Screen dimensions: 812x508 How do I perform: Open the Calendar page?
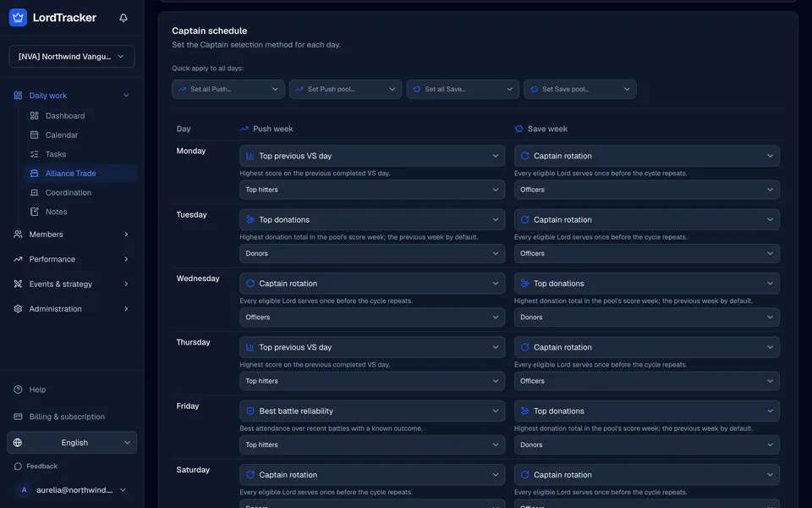[x=80, y=135]
